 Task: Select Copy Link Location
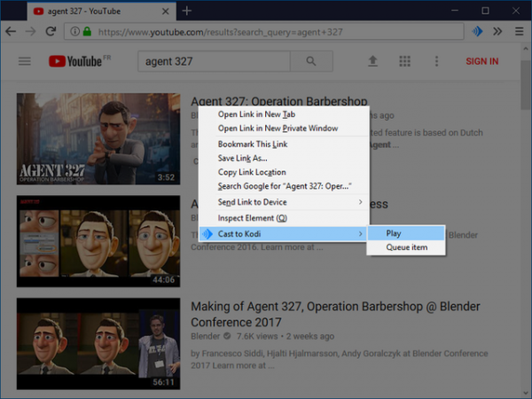(x=252, y=172)
